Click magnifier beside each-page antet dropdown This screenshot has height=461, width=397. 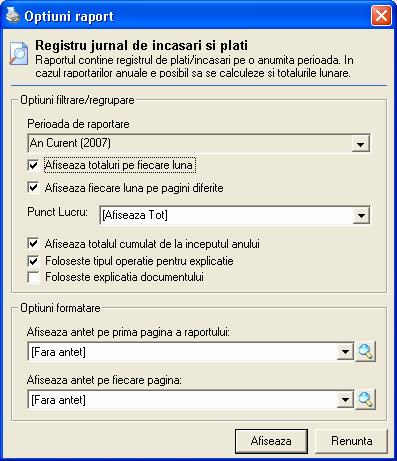(x=365, y=399)
